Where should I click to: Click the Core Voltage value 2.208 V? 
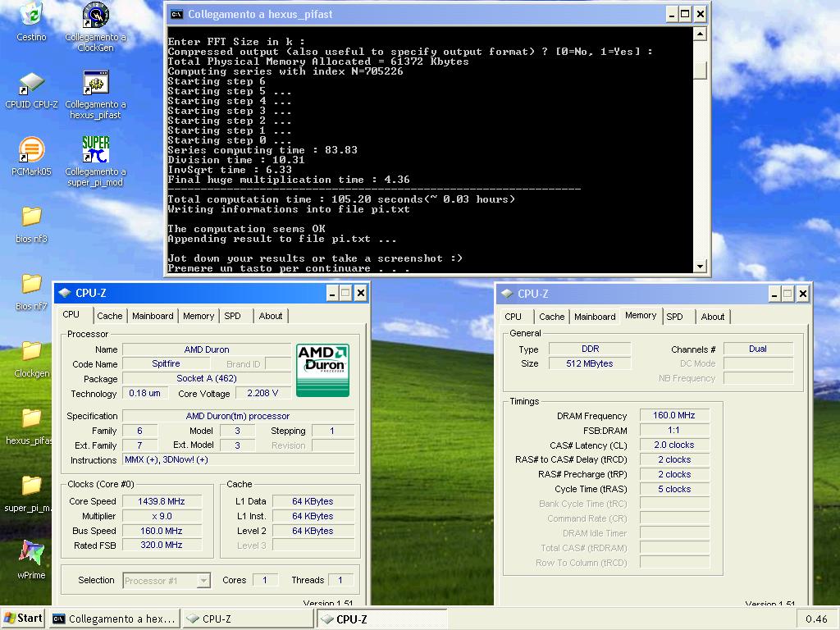tap(262, 393)
